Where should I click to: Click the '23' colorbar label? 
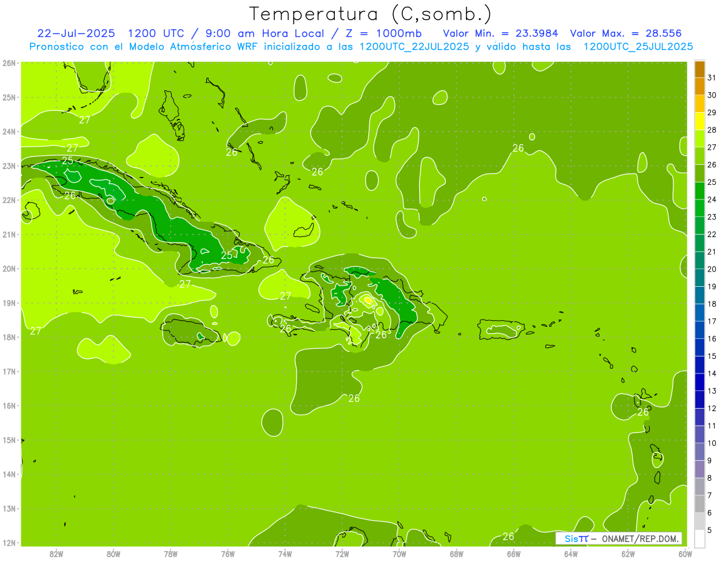coord(712,216)
